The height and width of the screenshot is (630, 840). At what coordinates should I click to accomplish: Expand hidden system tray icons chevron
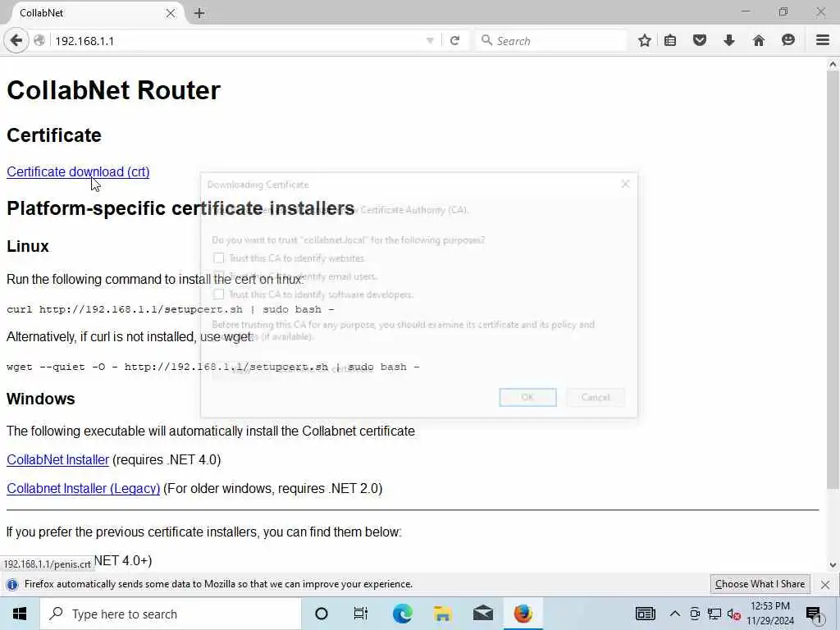675,614
